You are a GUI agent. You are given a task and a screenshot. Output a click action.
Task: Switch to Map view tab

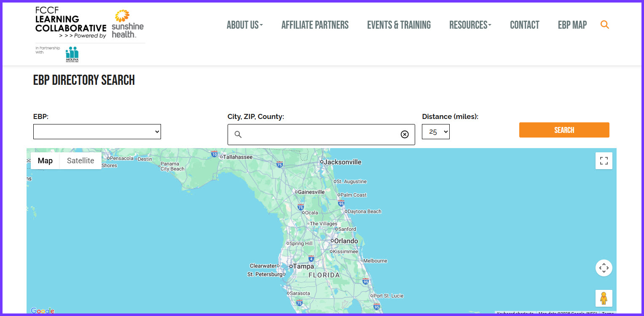(x=45, y=161)
